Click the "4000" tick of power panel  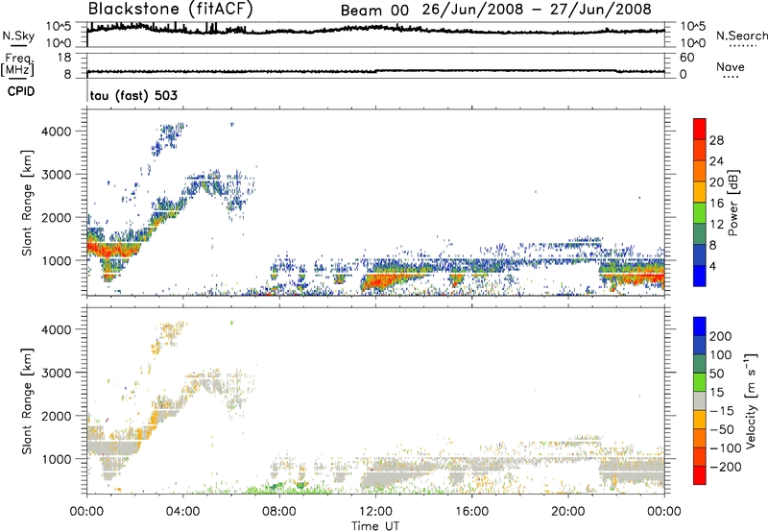57,132
